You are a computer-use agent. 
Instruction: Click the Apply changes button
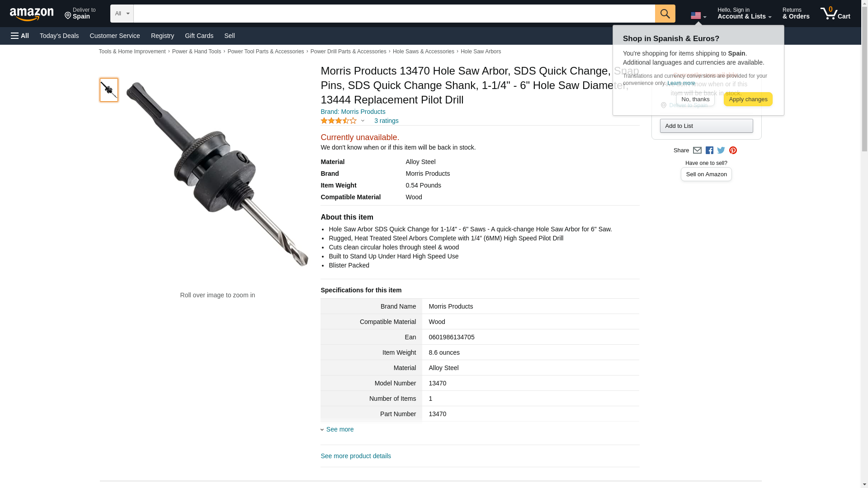pyautogui.click(x=748, y=99)
